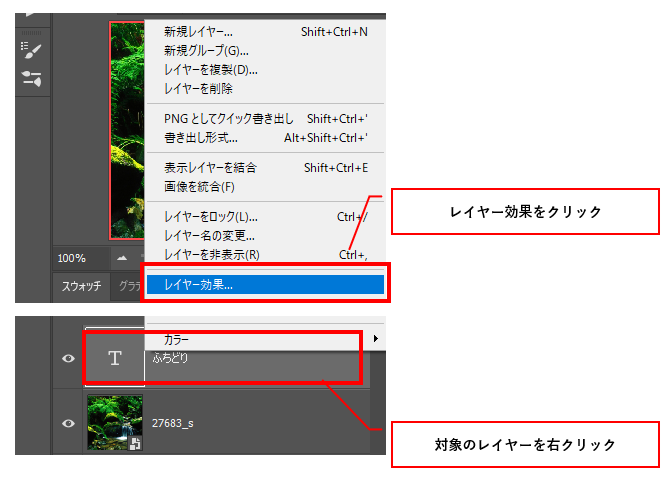Select 画像を統合(F) in the menu
Screen dimensions: 669x477
coord(199,186)
